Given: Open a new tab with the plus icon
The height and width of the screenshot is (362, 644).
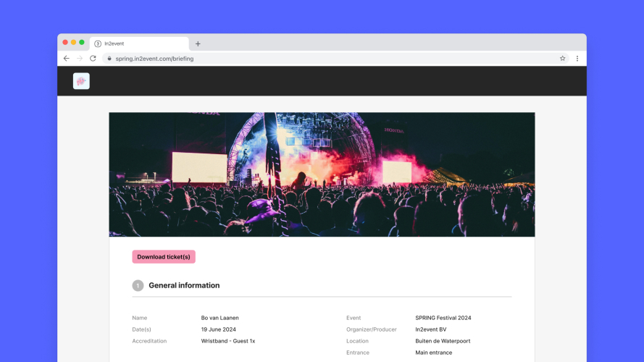Looking at the screenshot, I should pyautogui.click(x=198, y=43).
